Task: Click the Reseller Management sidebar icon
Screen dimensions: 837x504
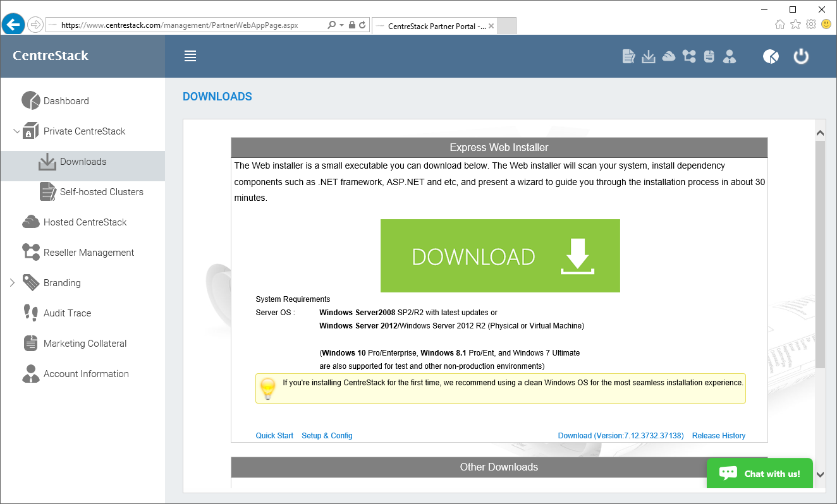Action: [30, 252]
